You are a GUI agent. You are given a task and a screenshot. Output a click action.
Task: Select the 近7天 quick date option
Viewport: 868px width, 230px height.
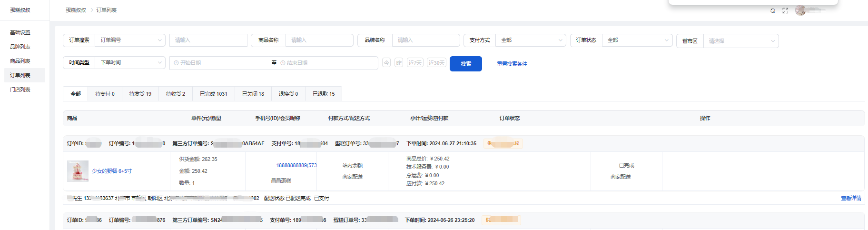coord(415,63)
